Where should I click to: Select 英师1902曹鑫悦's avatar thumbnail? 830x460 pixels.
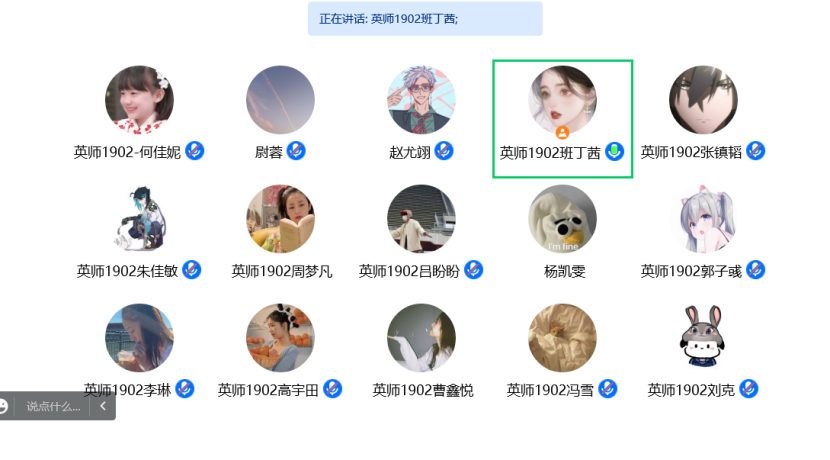[x=421, y=337]
